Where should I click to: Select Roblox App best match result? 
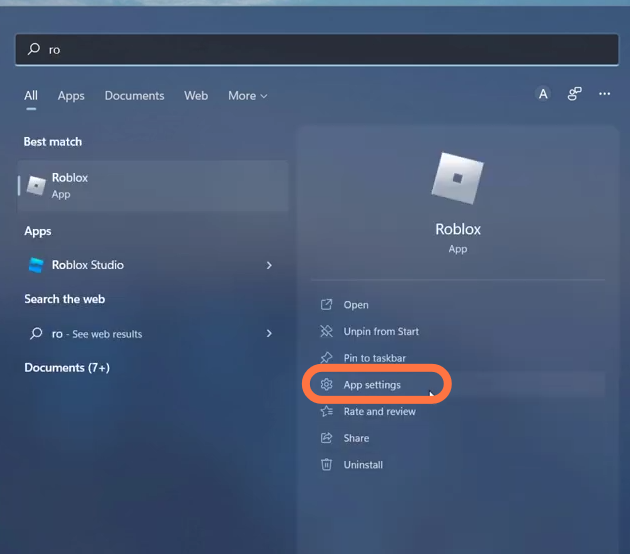point(153,186)
